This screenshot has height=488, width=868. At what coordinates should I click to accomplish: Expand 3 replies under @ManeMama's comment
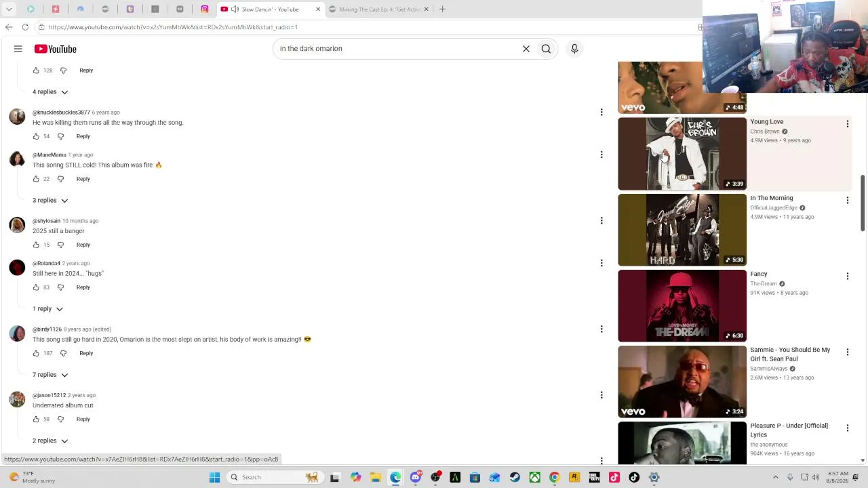coord(50,201)
